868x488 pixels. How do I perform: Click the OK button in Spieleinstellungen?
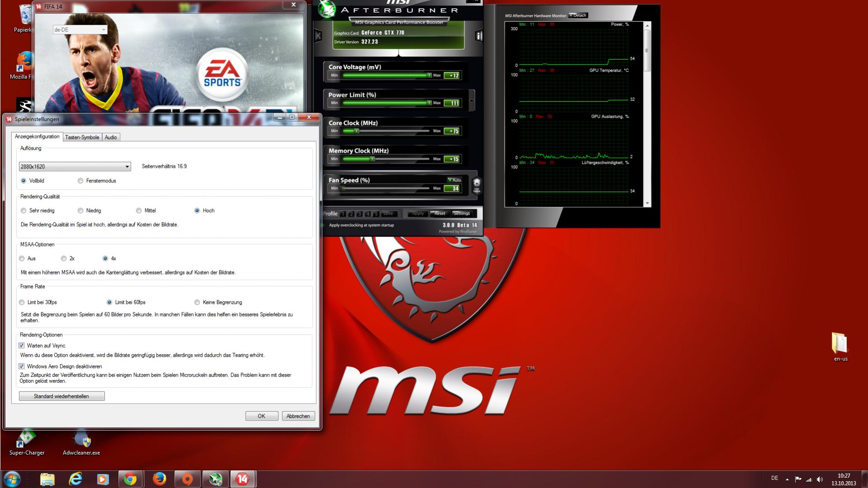click(261, 416)
